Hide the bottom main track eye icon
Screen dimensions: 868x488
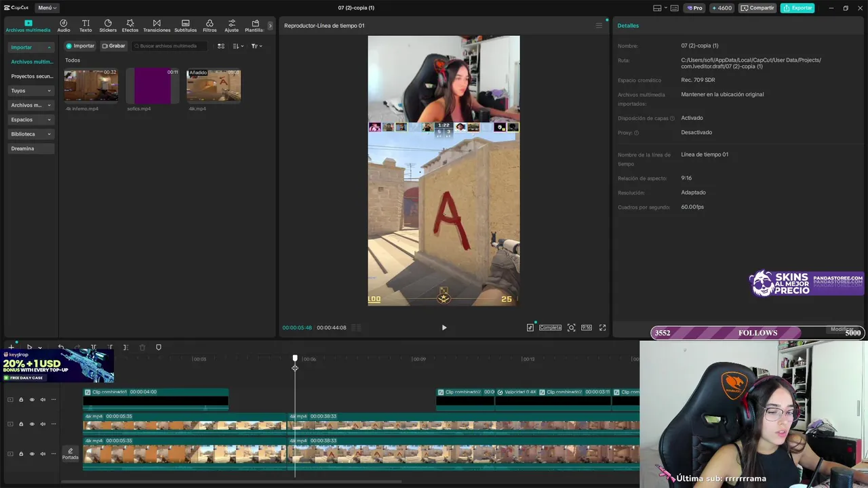coord(32,454)
